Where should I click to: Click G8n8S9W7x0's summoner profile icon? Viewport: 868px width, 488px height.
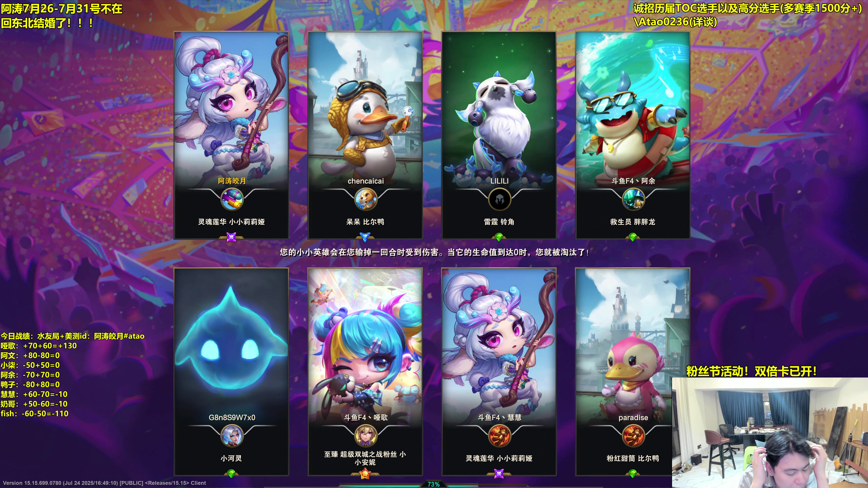[x=231, y=436]
